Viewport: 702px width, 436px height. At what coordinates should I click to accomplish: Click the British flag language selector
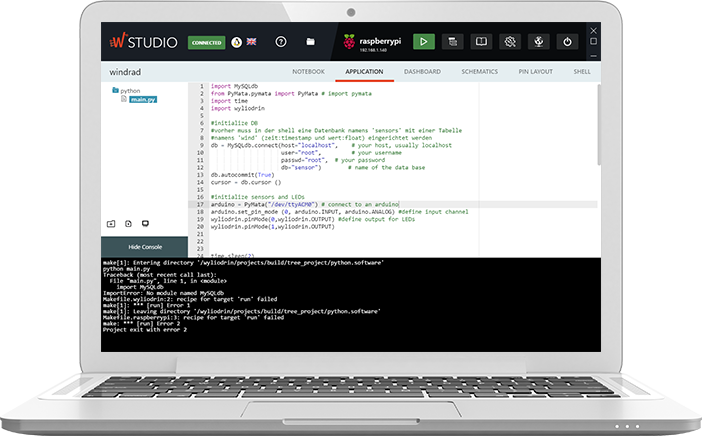tap(250, 42)
